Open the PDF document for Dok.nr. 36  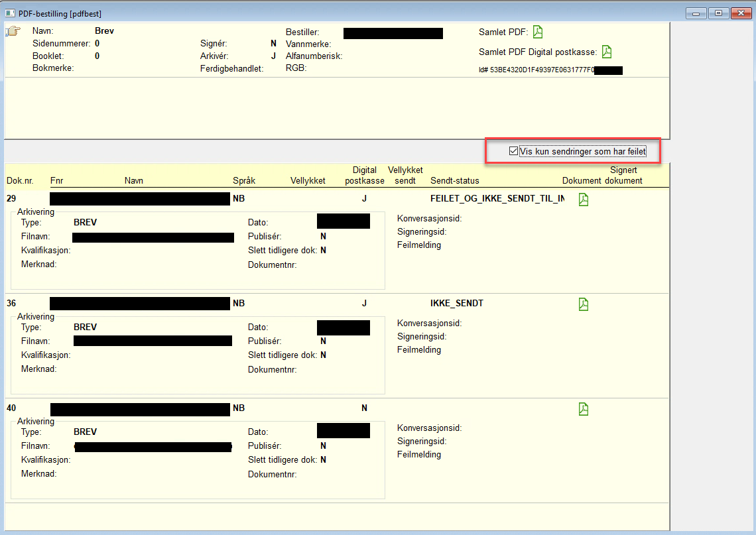pos(584,304)
